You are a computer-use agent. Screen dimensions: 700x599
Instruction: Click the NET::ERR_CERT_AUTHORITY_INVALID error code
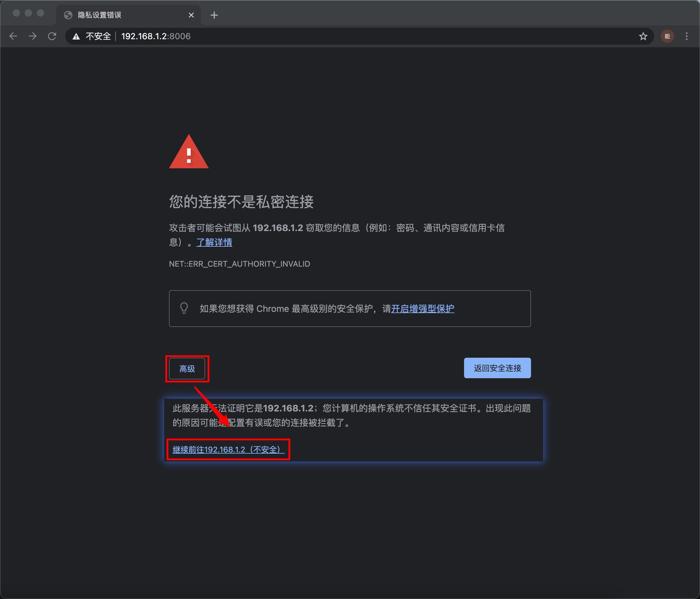tap(239, 264)
